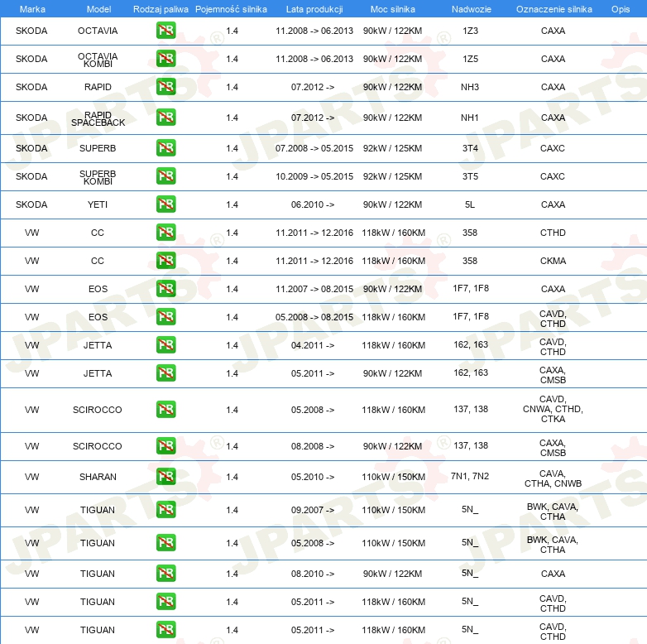The width and height of the screenshot is (647, 644).
Task: Click engine codes CAVD, CNWA, CTHD, CTKA
Action: [553, 409]
